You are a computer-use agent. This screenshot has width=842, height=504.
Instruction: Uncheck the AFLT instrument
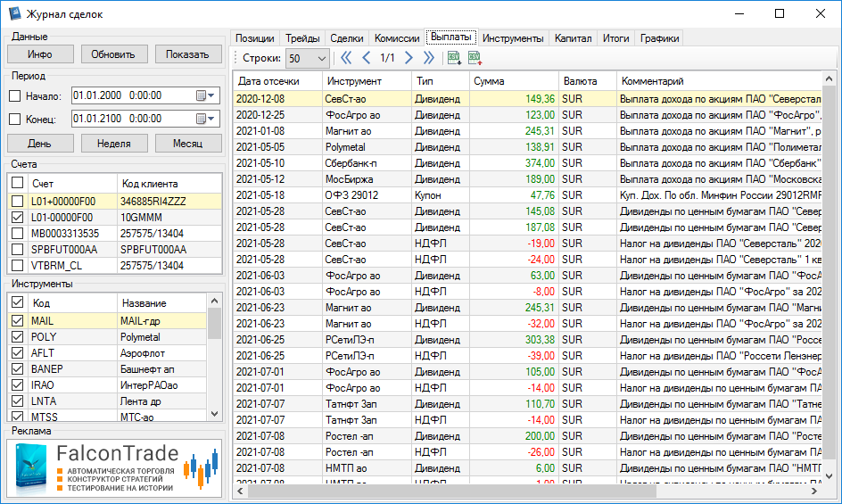pyautogui.click(x=18, y=353)
